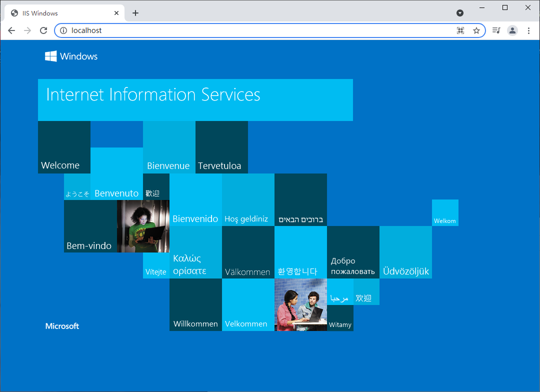Click the Hoş geldiniz tile
The image size is (540, 392).
[x=248, y=200]
